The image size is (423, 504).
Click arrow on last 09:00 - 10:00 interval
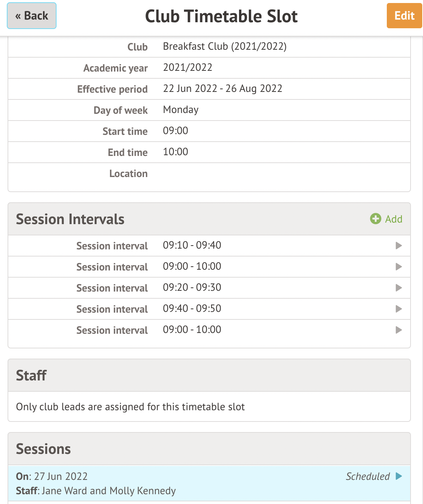(398, 330)
